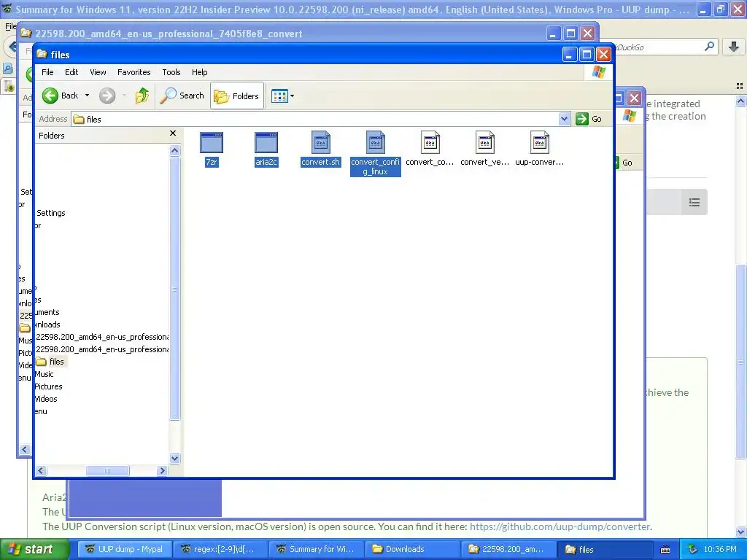Click the grayed Forward arrow button
The image size is (747, 560).
(x=107, y=96)
